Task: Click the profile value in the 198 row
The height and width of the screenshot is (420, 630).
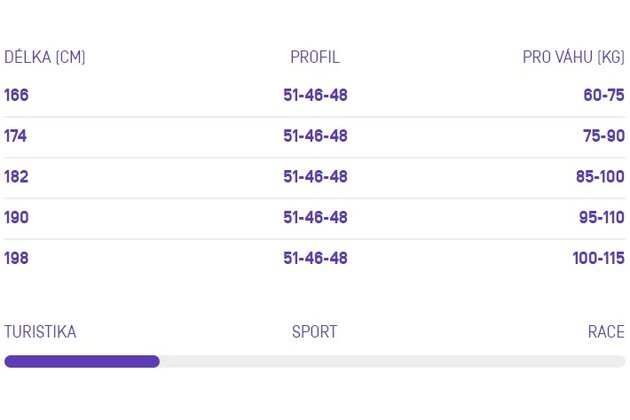Action: [315, 258]
